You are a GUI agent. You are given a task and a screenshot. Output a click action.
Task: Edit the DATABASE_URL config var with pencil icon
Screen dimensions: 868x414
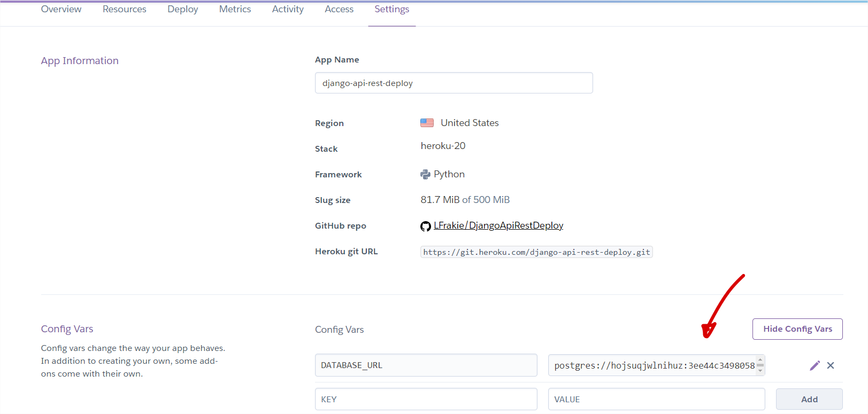[x=815, y=365]
